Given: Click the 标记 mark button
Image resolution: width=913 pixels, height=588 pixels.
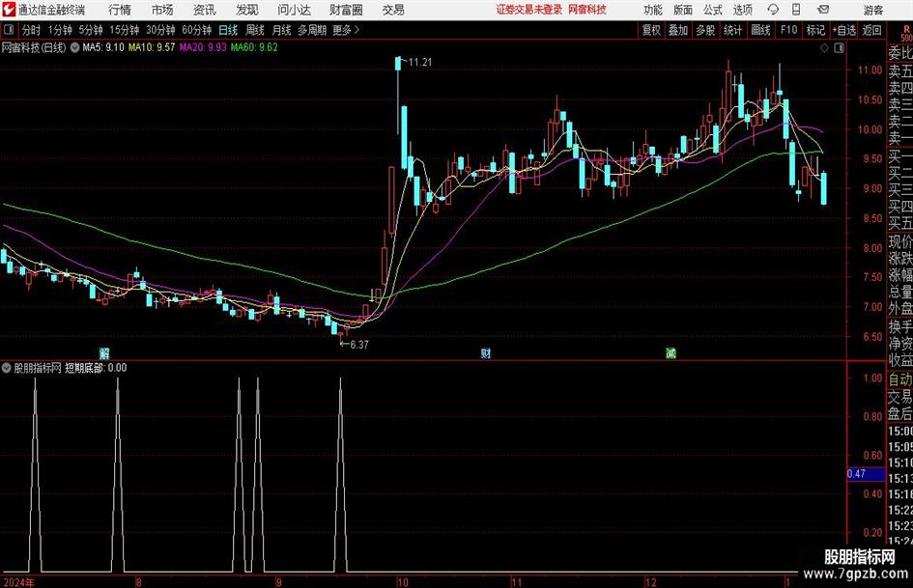Looking at the screenshot, I should [x=815, y=30].
